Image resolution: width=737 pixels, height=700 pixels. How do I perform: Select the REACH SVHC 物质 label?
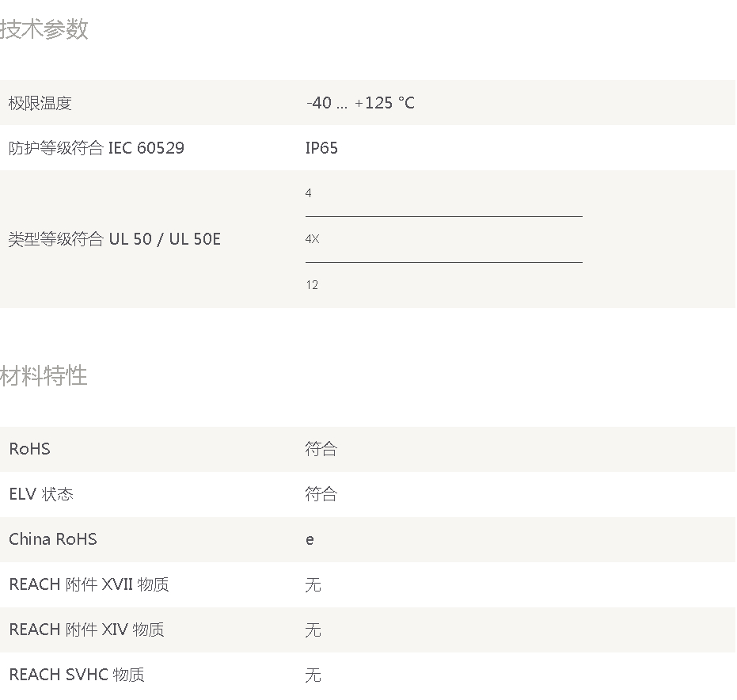77,675
